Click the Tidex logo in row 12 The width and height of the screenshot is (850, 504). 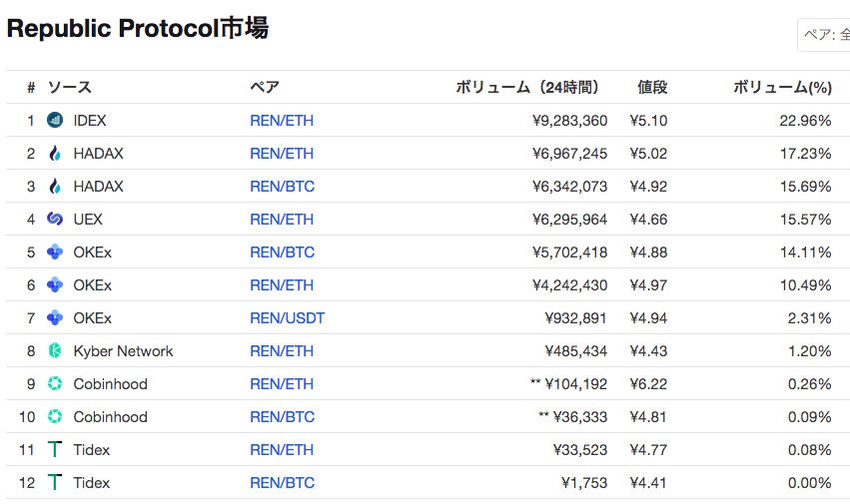click(x=55, y=482)
